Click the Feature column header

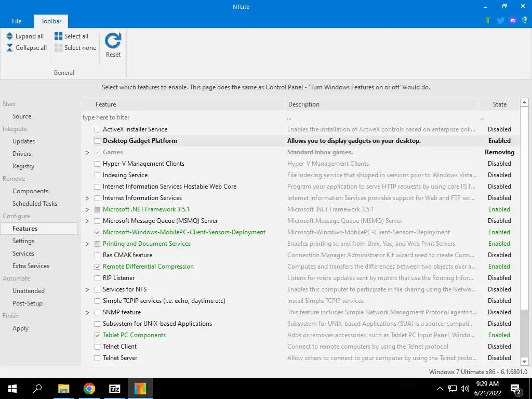(x=183, y=104)
